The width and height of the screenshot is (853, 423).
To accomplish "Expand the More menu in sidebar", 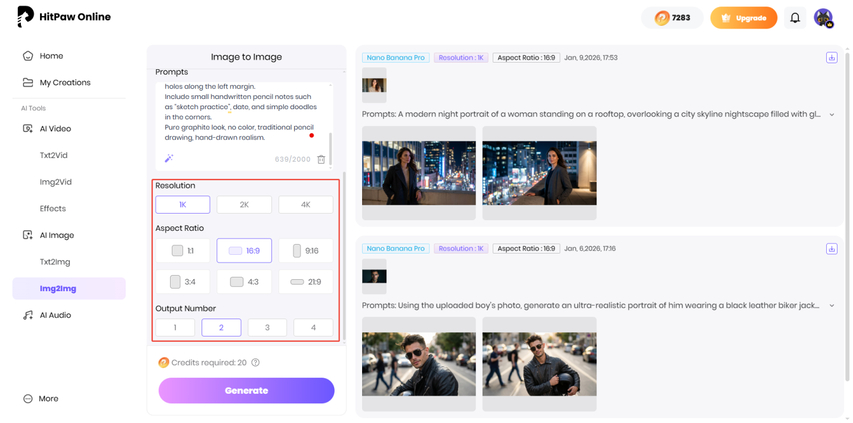I will [48, 398].
